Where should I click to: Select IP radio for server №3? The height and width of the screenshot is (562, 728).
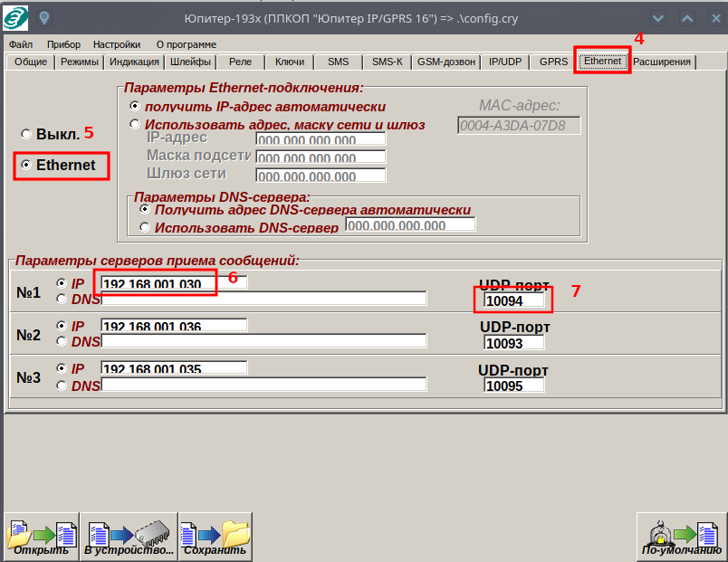(62, 369)
